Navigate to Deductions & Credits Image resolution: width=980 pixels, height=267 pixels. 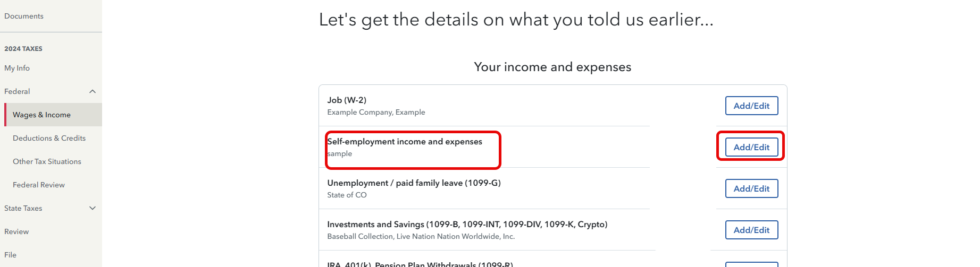[49, 138]
